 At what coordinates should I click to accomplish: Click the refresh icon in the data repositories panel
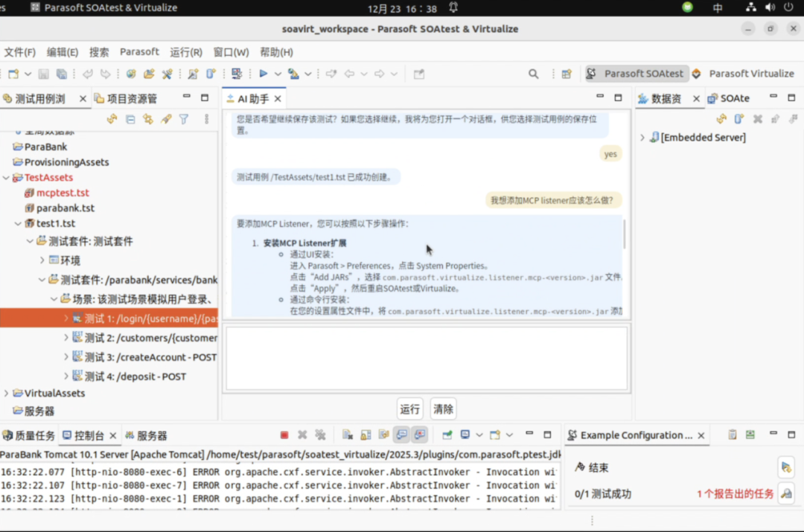(x=721, y=119)
